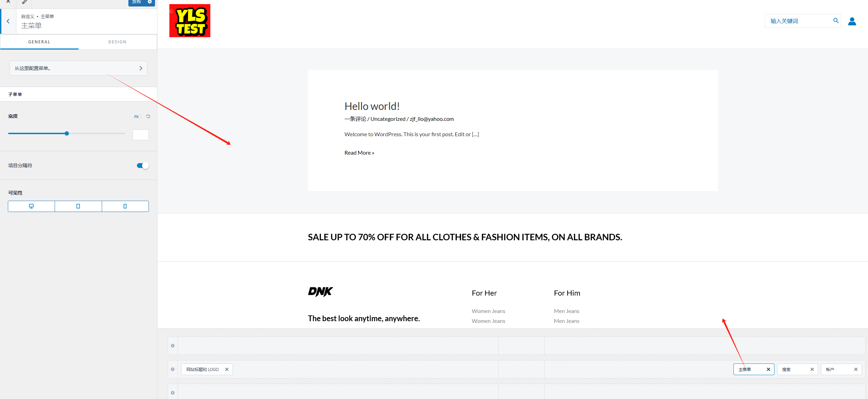The image size is (868, 399).
Task: Click the DNK footer logo
Action: (320, 292)
